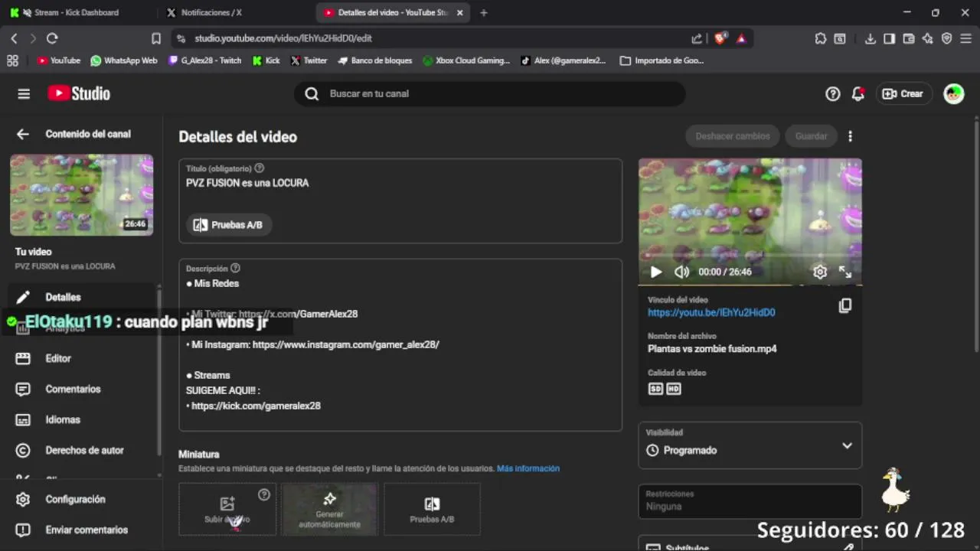
Task: Open the Idiomas section
Action: pos(81,419)
